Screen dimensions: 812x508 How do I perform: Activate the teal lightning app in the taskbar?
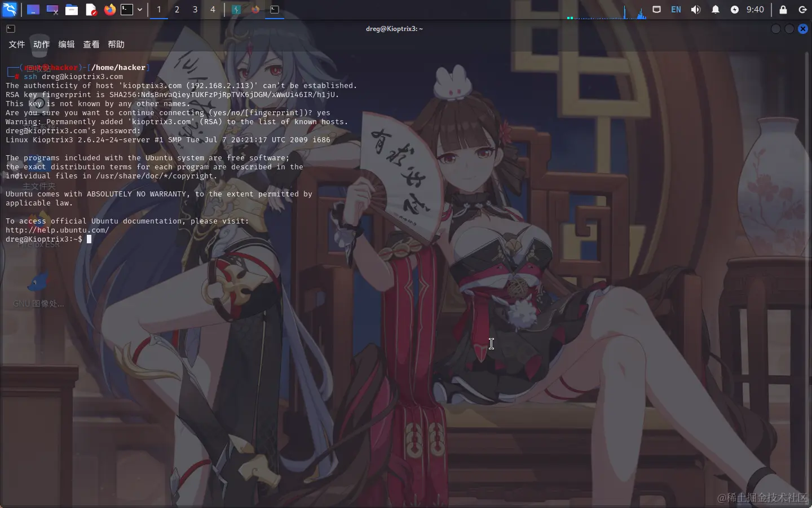[236, 10]
